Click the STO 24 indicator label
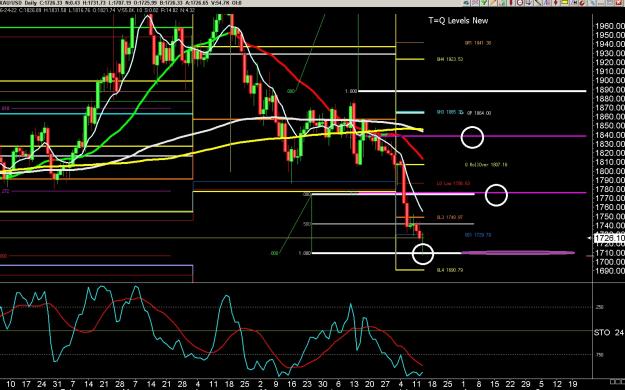625x390 pixels. (x=609, y=332)
